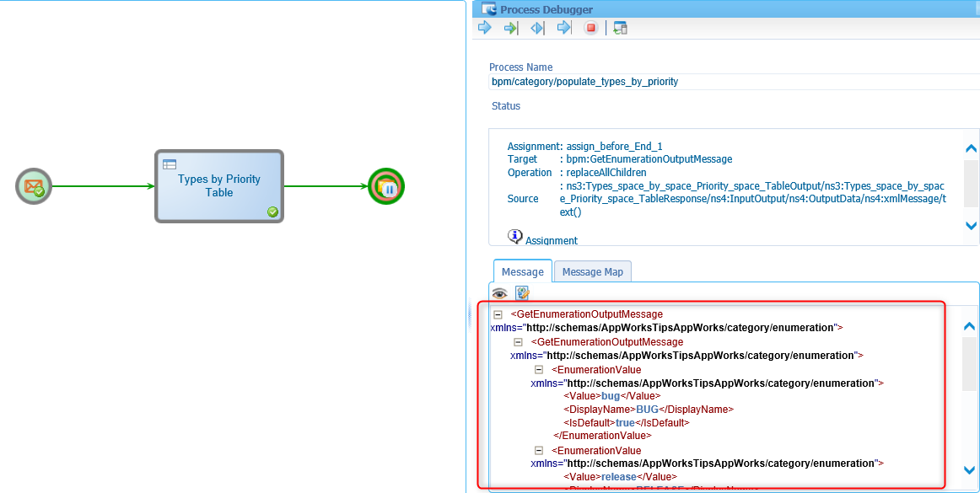Click the paused end event node
The width and height of the screenshot is (980, 493).
(386, 186)
